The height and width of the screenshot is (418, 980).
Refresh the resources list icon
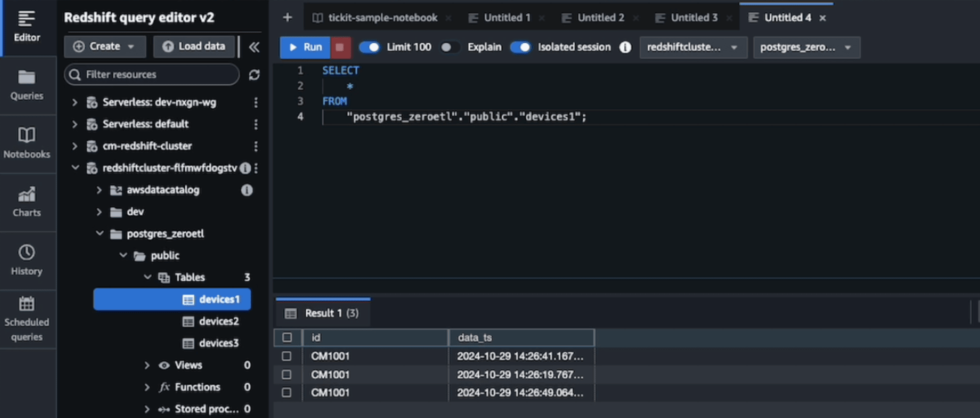(254, 75)
